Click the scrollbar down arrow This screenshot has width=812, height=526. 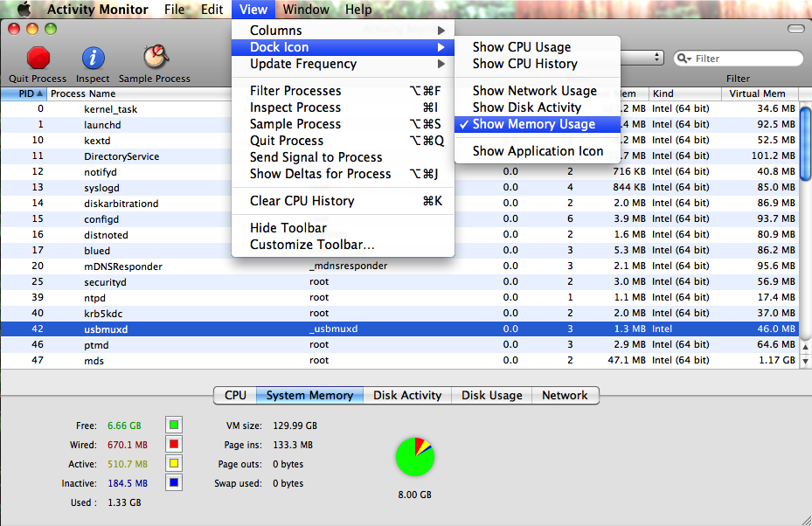805,361
